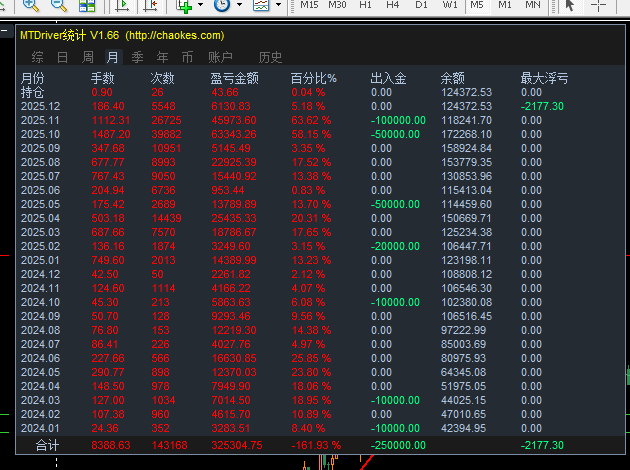Zoom in on the chart with magnifier plus
Screen dimensions: 630x470
click(x=31, y=5)
